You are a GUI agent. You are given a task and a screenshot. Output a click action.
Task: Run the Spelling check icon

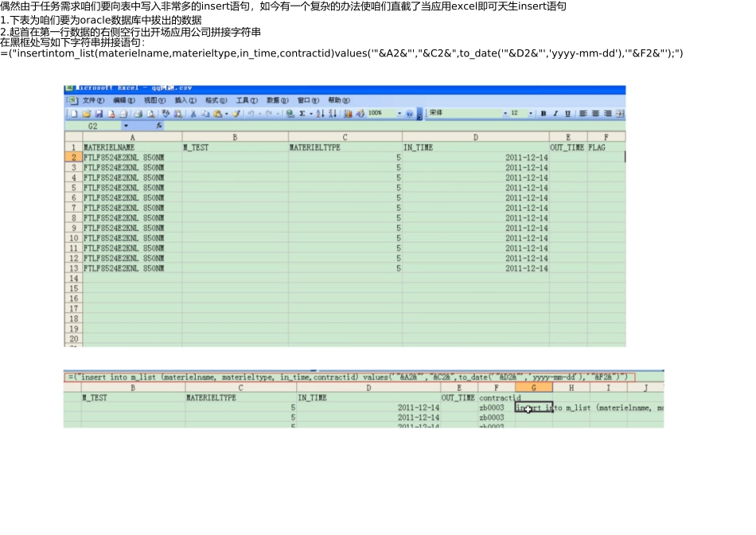click(166, 114)
